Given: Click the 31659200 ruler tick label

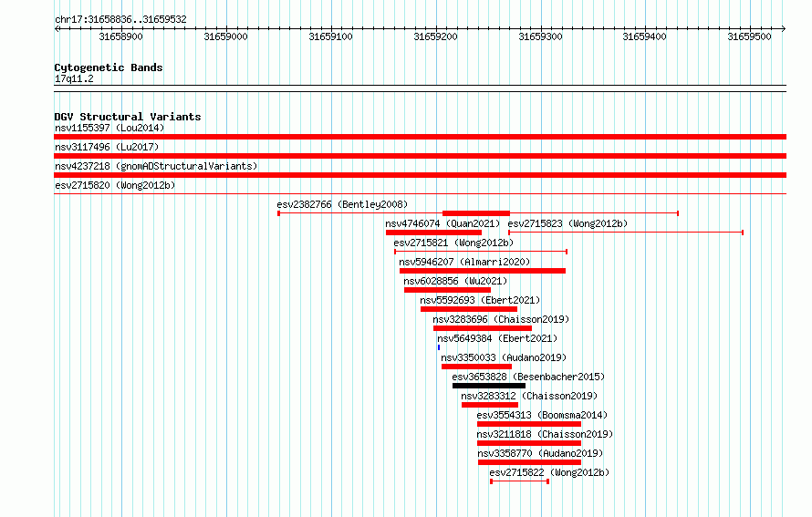Looking at the screenshot, I should [x=435, y=36].
